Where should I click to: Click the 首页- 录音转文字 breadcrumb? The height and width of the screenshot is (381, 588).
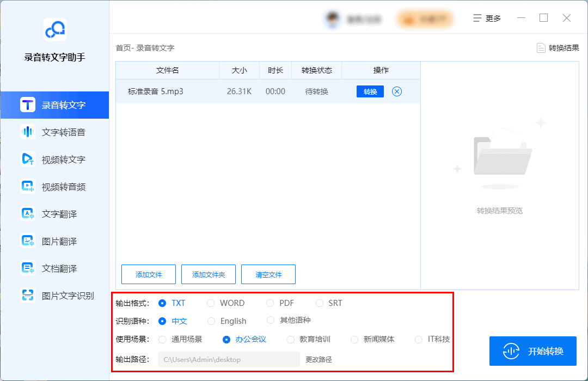pos(145,48)
